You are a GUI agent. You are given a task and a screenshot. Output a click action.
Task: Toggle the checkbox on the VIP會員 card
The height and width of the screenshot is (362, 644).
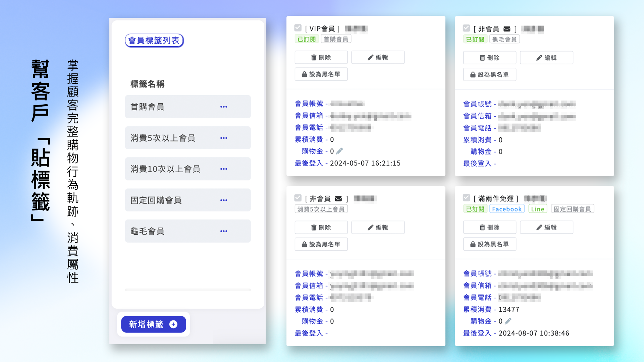298,28
